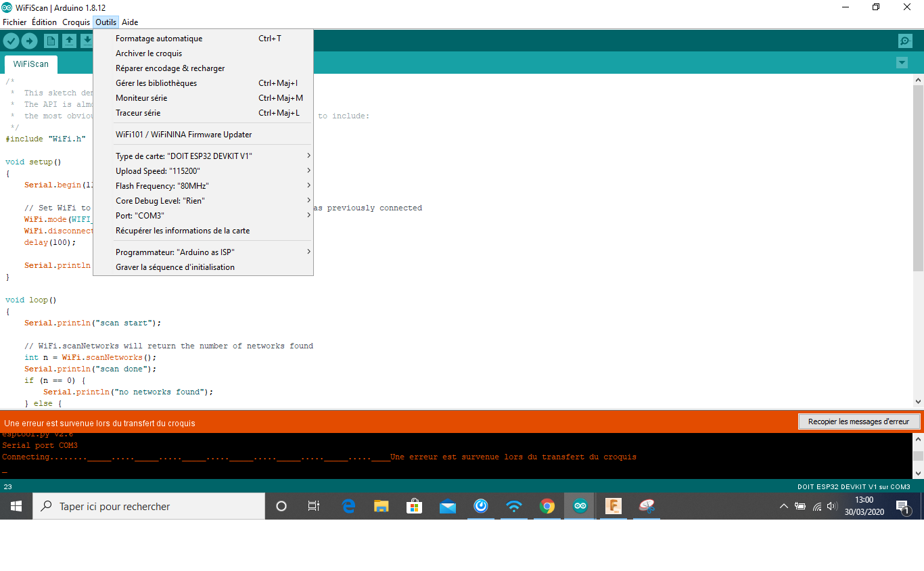The height and width of the screenshot is (571, 924).
Task: Show hidden system tray icons
Action: [784, 506]
